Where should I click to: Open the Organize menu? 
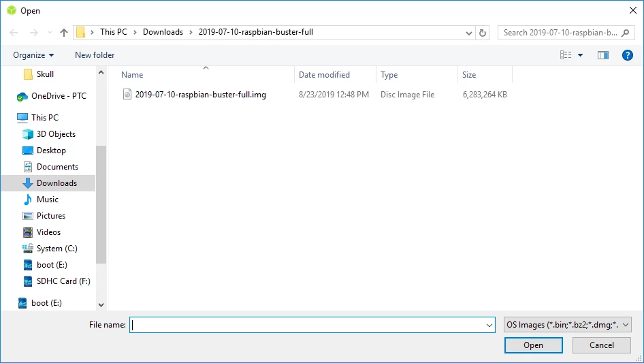coord(33,55)
